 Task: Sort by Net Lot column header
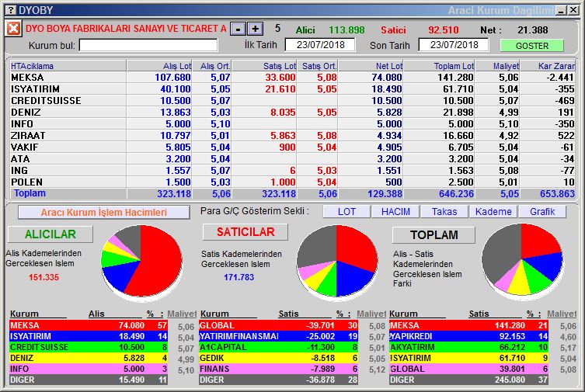(x=371, y=66)
